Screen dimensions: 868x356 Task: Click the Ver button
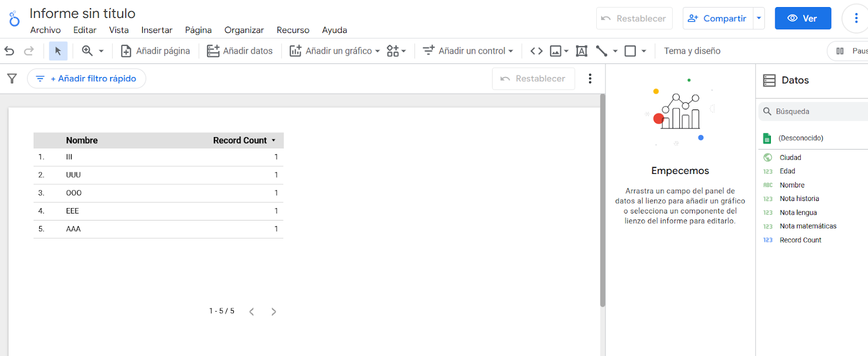(802, 18)
